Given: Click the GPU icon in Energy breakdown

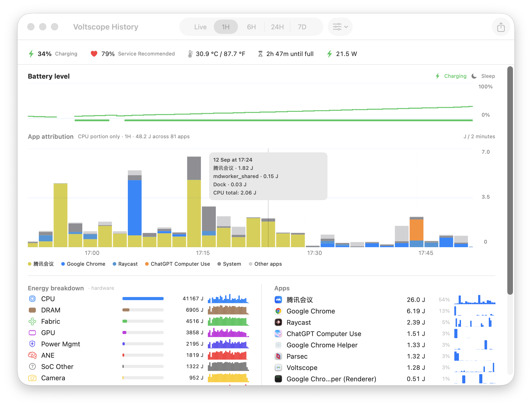Looking at the screenshot, I should 32,333.
